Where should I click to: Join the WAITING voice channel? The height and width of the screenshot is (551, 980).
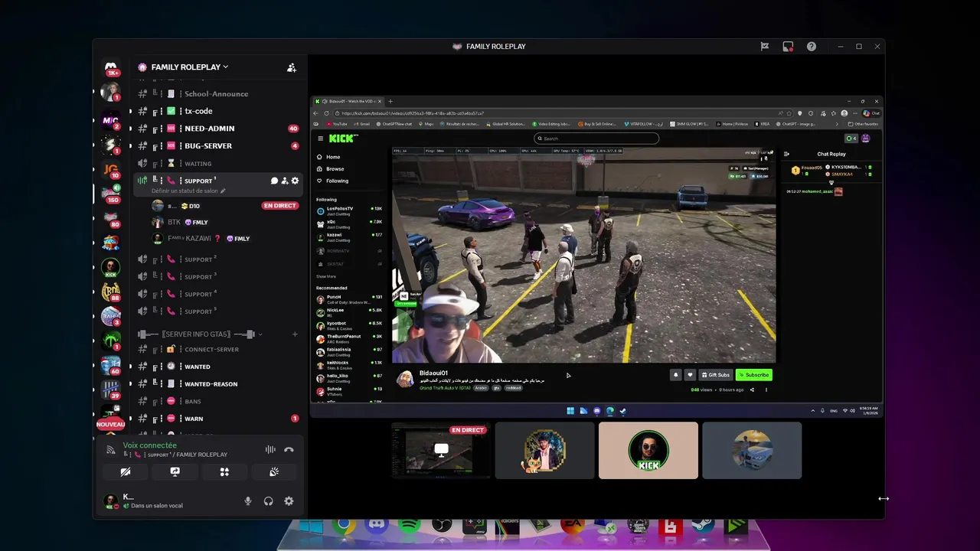[218, 164]
